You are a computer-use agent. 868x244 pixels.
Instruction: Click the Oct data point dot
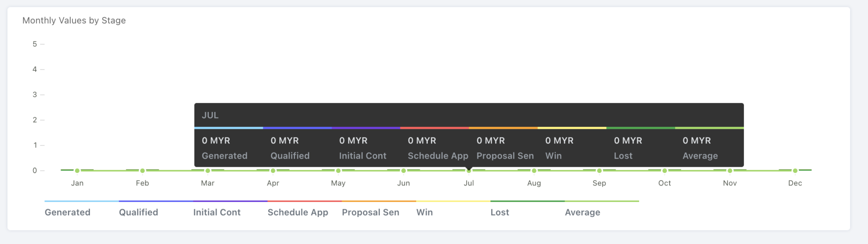(665, 171)
